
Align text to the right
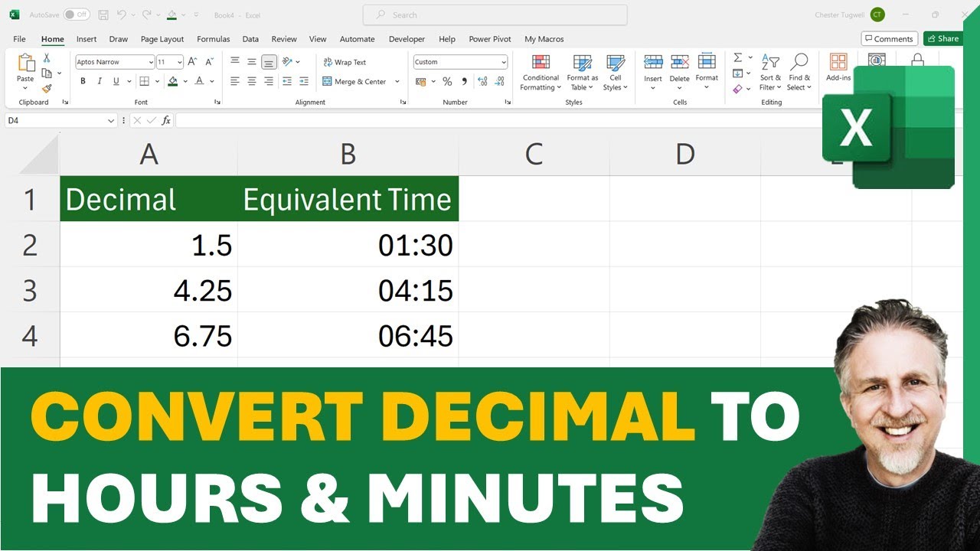point(269,81)
